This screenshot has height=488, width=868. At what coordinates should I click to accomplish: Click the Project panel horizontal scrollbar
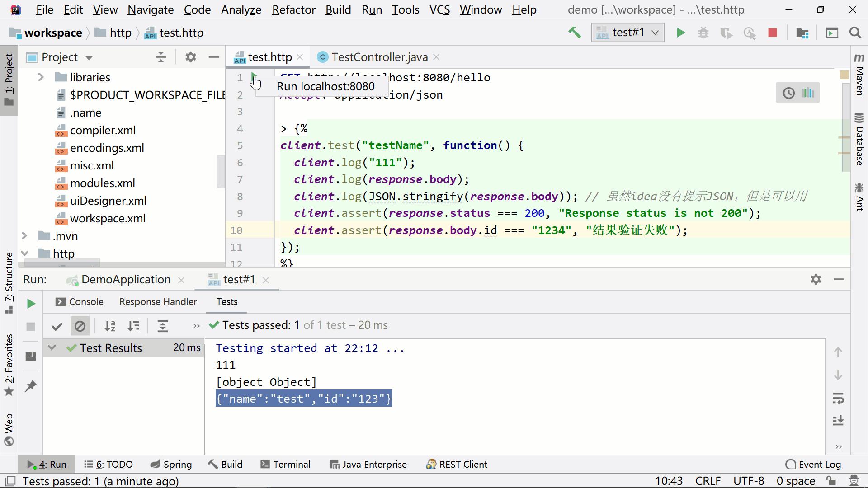pos(62,263)
